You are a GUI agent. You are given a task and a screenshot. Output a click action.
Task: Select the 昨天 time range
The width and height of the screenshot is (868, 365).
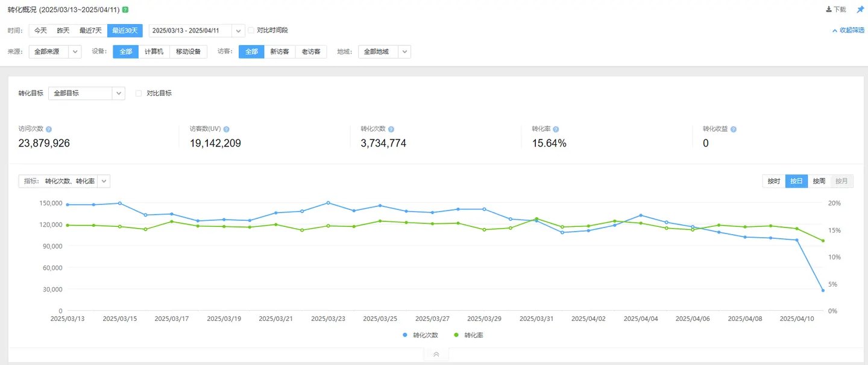point(63,31)
